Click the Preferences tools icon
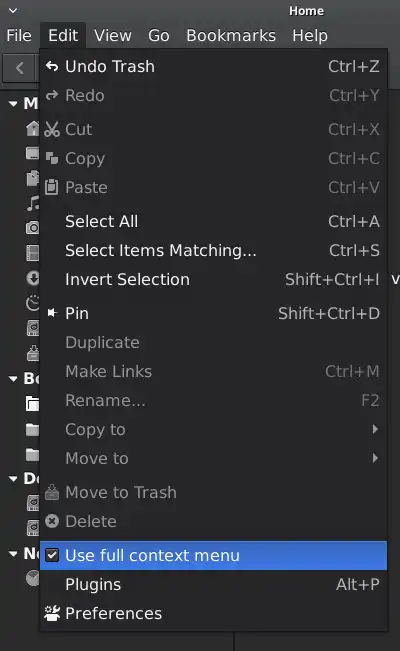The height and width of the screenshot is (651, 400). [52, 613]
